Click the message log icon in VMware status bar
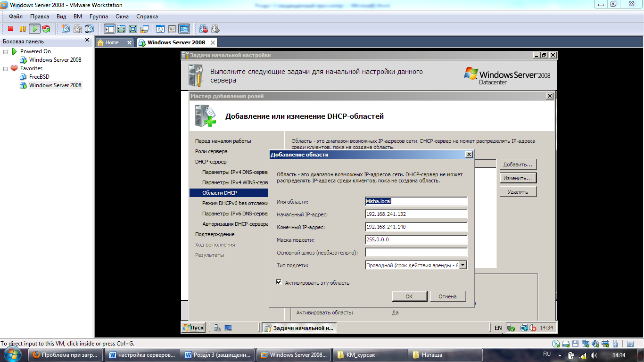The height and width of the screenshot is (362, 644). tap(631, 344)
